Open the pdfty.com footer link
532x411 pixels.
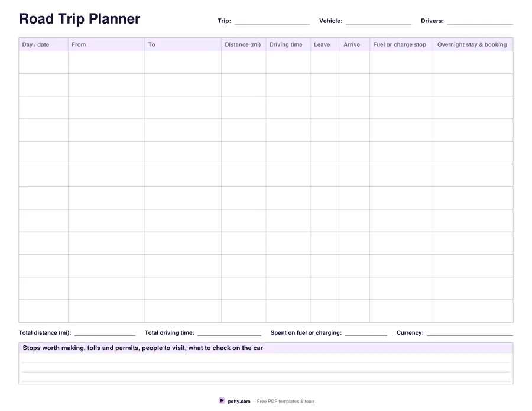(239, 401)
